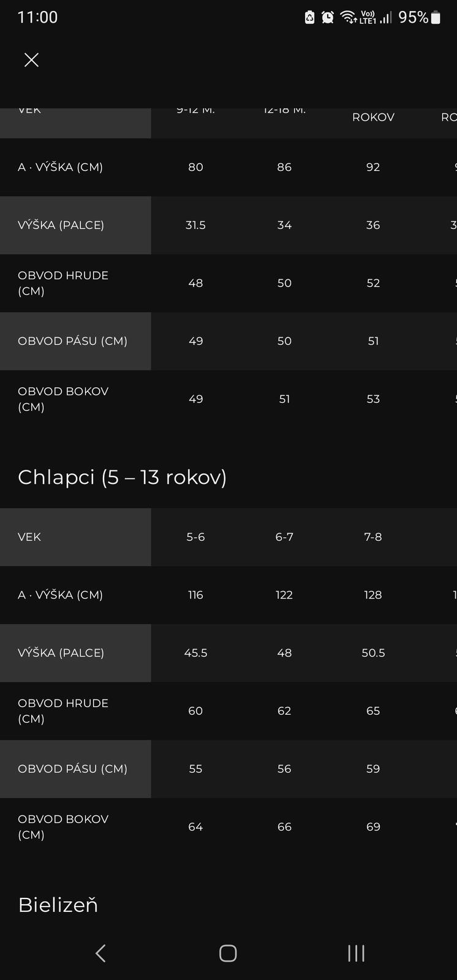Tap the clock showing 11:00
This screenshot has width=457, height=980.
37,17
